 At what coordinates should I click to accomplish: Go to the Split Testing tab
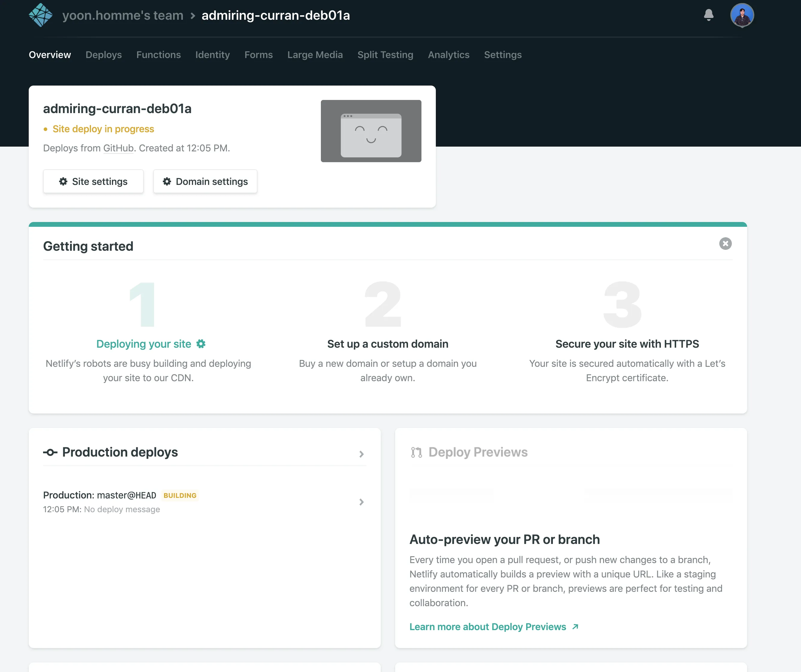click(x=385, y=55)
